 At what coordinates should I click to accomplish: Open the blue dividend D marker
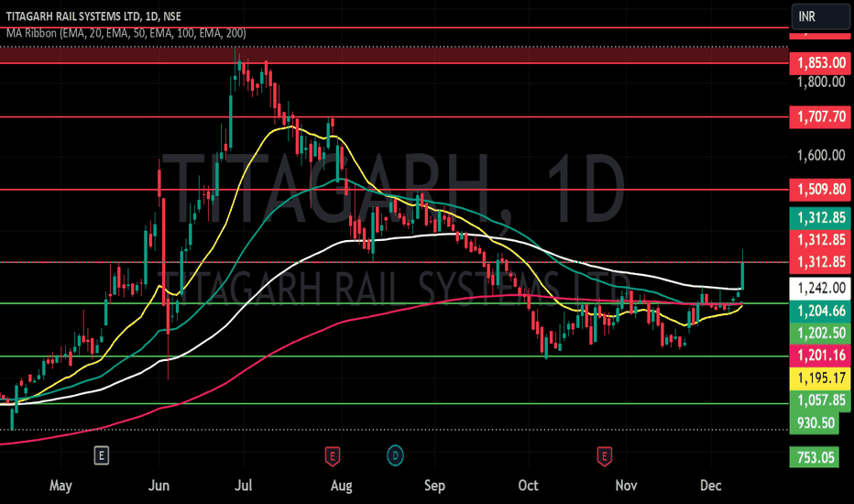click(x=396, y=455)
